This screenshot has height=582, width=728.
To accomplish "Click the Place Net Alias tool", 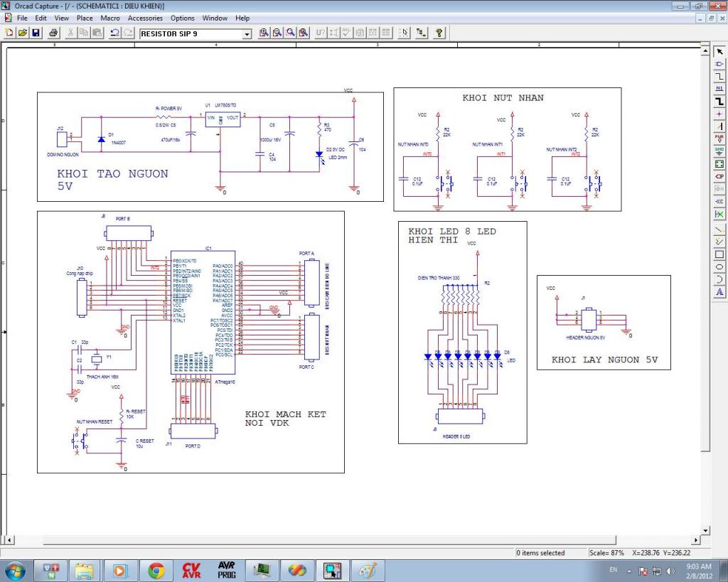I will point(719,89).
